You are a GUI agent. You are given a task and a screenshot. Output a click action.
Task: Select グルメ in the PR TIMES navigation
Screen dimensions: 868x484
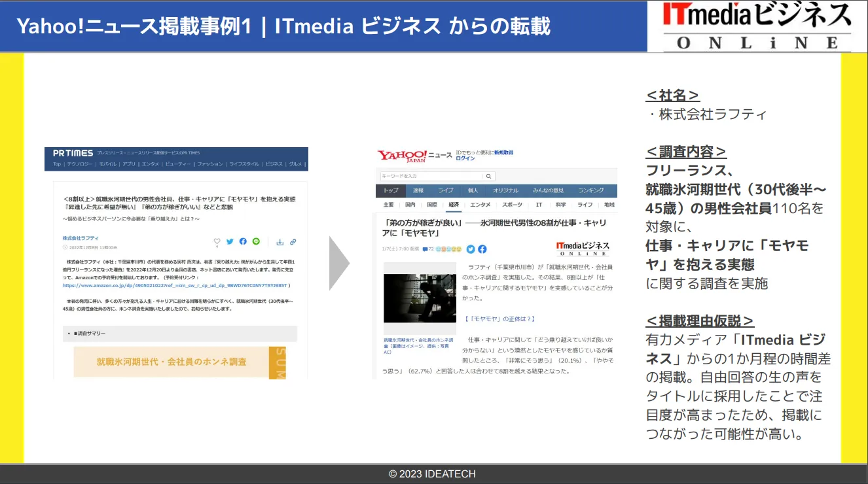click(x=295, y=164)
